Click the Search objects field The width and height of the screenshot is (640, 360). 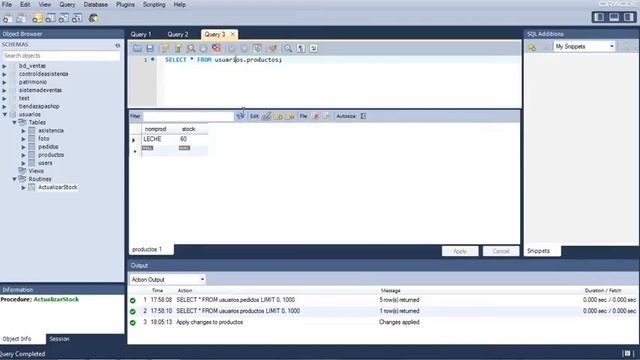[x=61, y=56]
